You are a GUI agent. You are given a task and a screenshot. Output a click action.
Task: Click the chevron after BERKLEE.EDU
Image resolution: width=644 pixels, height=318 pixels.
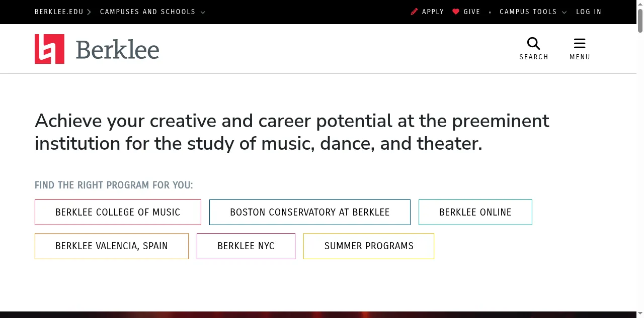click(x=89, y=12)
